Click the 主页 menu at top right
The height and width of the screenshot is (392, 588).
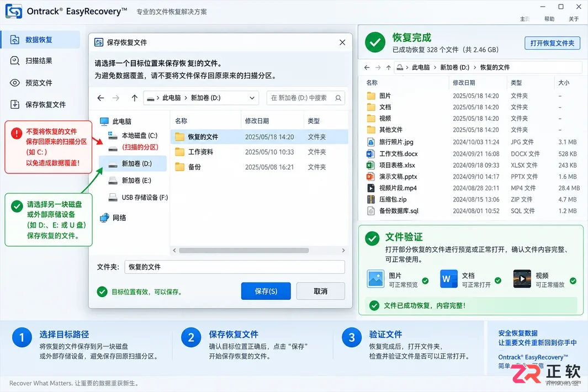[525, 19]
